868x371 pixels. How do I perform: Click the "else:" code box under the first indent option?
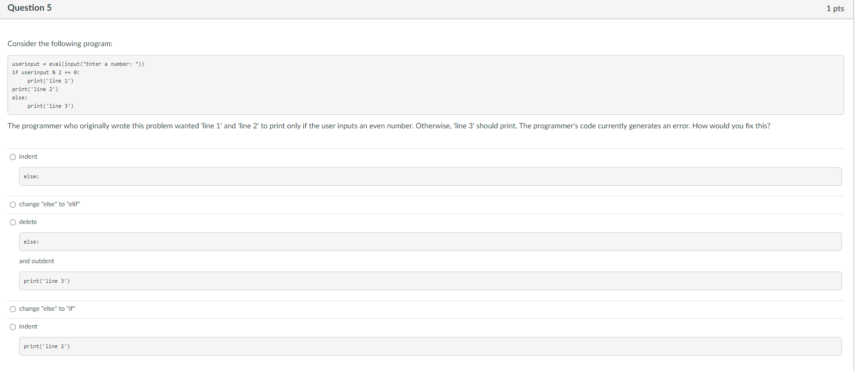430,176
